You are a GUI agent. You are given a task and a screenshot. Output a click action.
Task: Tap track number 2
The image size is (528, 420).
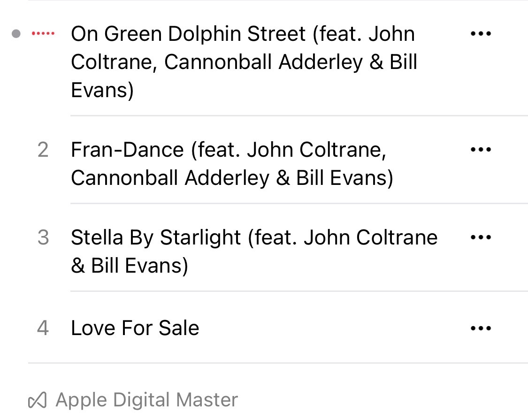click(x=43, y=150)
